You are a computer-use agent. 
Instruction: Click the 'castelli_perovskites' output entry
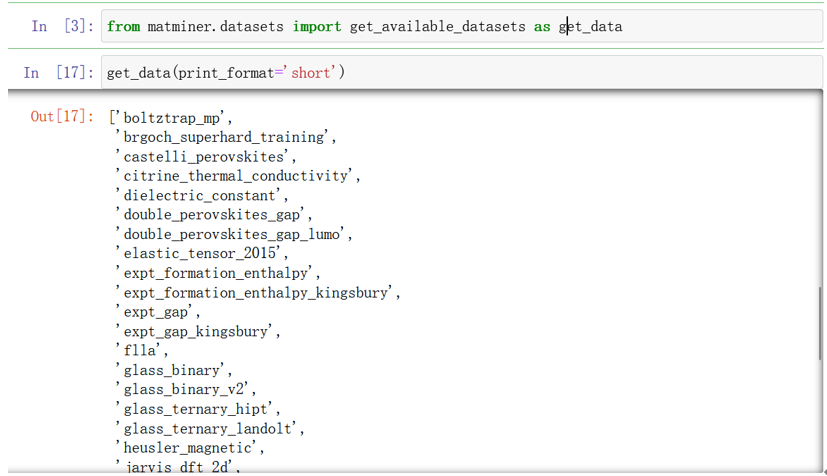(x=210, y=157)
